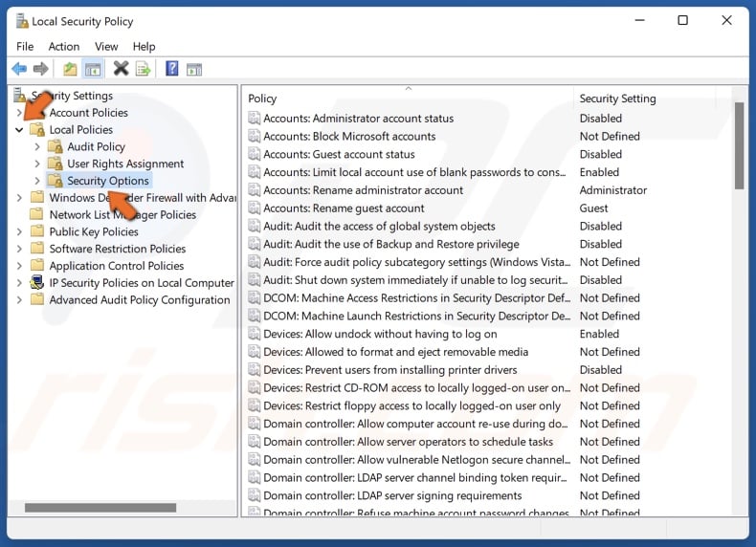The image size is (756, 547).
Task: Click icon beside Devices: Allow undock policy
Action: [x=255, y=334]
